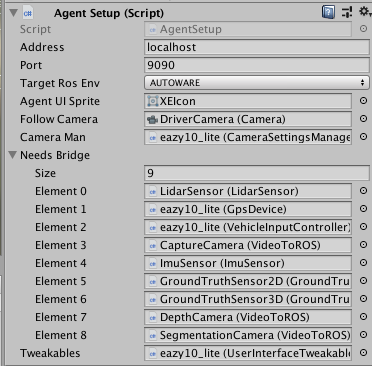Open object picker for Element 7

click(363, 317)
